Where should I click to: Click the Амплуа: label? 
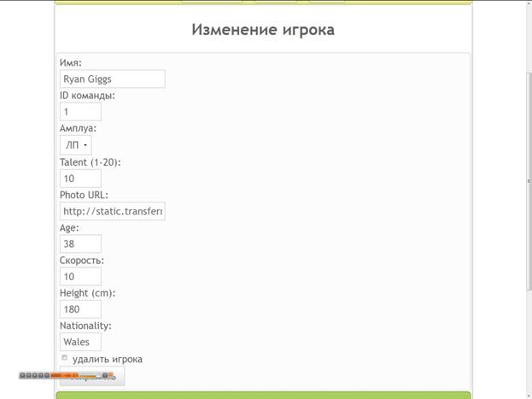(78, 128)
